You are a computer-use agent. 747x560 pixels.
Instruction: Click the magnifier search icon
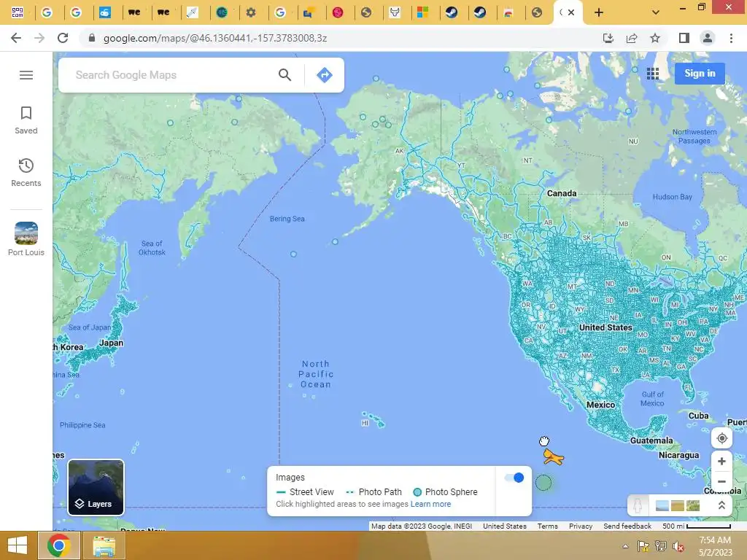point(285,75)
